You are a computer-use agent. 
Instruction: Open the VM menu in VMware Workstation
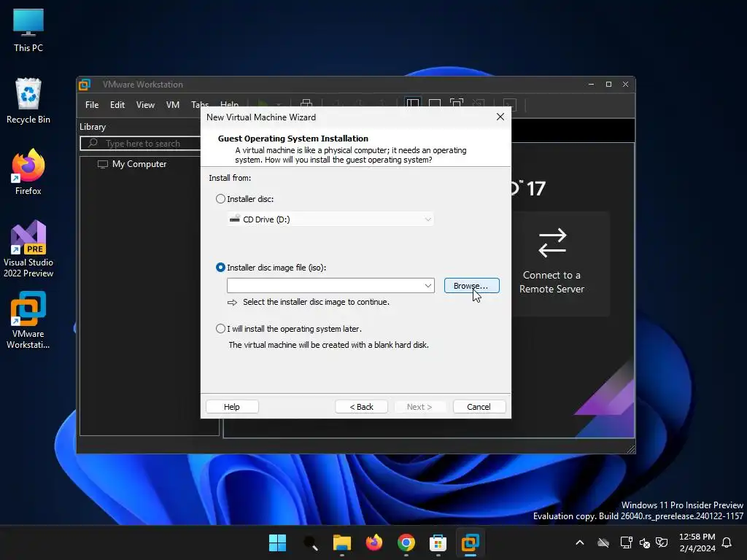click(172, 105)
